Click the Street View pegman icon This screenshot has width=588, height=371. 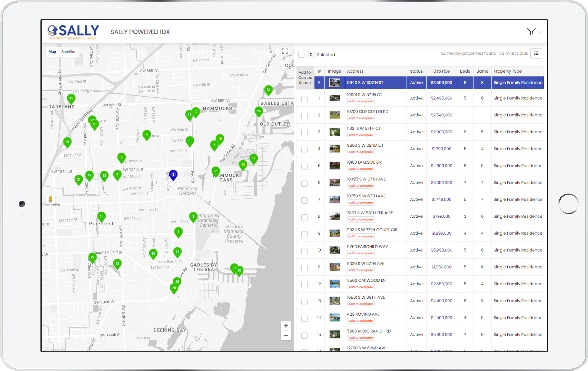(50, 199)
